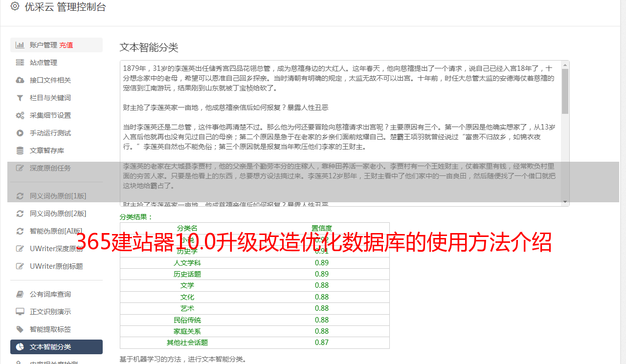Click the 文化 category cell
Image resolution: width=626 pixels, height=364 pixels.
pyautogui.click(x=187, y=297)
